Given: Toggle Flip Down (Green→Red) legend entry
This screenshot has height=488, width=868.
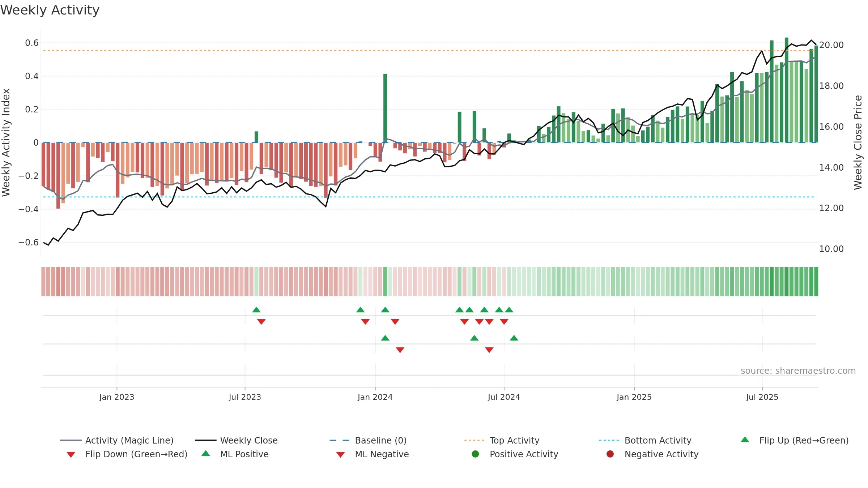Looking at the screenshot, I should pos(127,454).
